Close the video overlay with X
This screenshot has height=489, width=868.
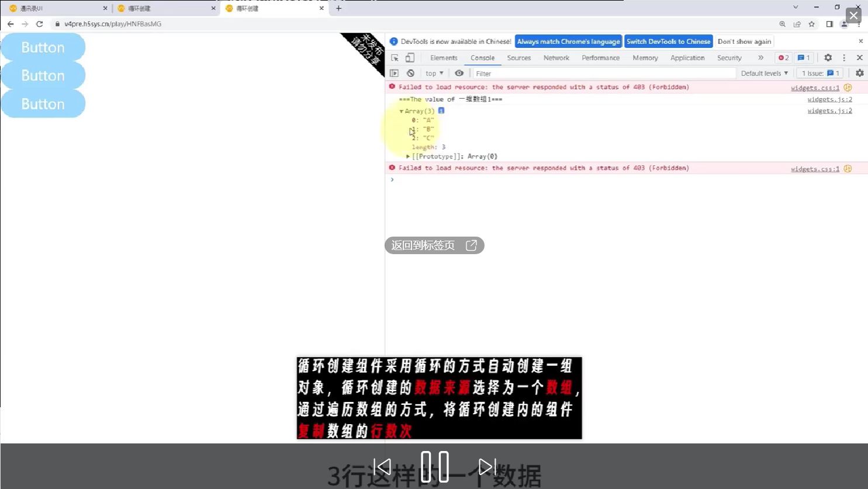coord(854,15)
